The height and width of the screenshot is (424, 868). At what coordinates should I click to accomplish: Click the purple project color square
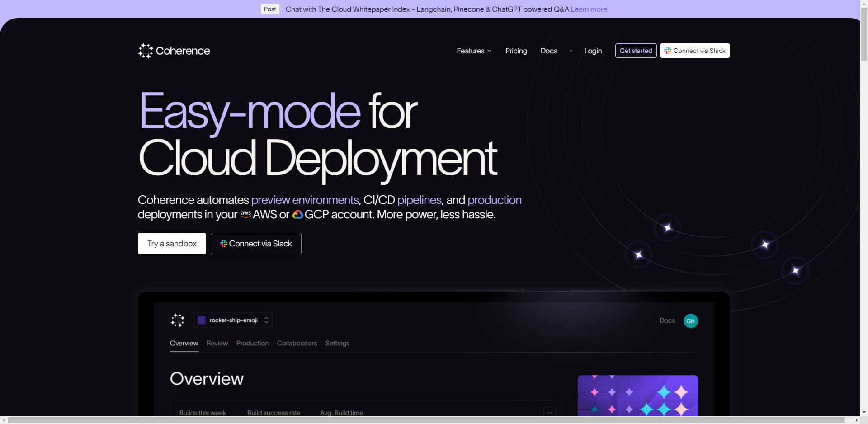(202, 320)
